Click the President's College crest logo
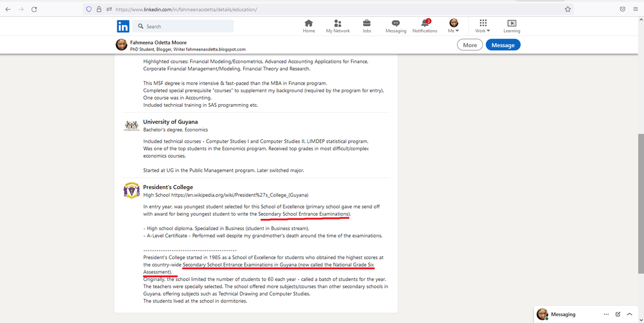The height and width of the screenshot is (323, 644). (131, 191)
